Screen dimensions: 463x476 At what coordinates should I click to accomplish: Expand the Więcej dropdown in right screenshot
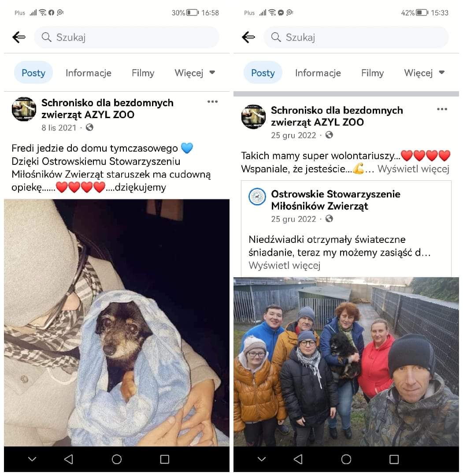[x=424, y=73]
